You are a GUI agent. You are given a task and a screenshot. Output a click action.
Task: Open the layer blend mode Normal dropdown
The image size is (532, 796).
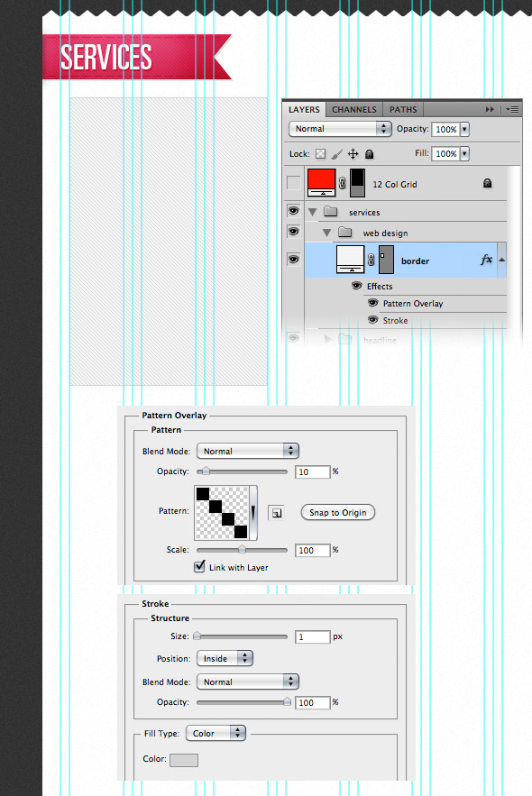(340, 129)
